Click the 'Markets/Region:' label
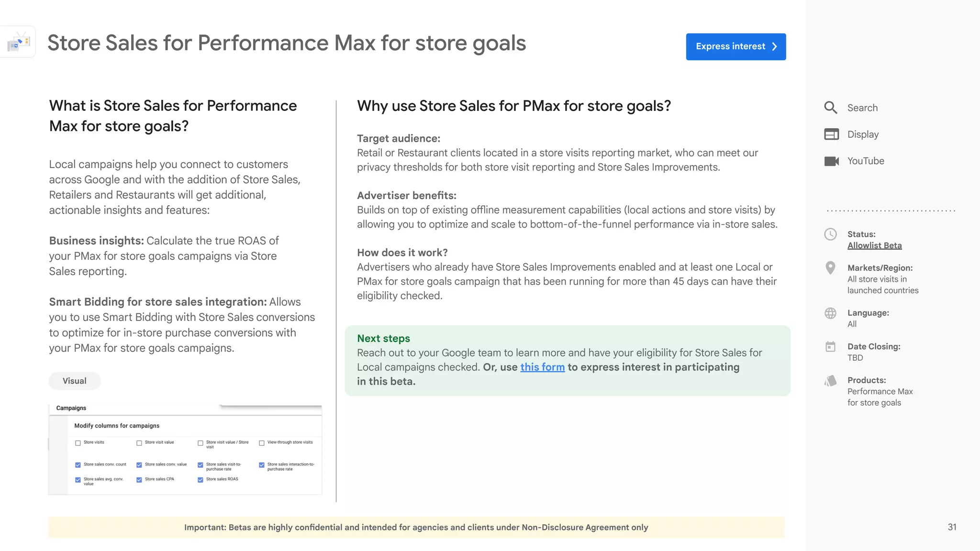 (x=880, y=268)
